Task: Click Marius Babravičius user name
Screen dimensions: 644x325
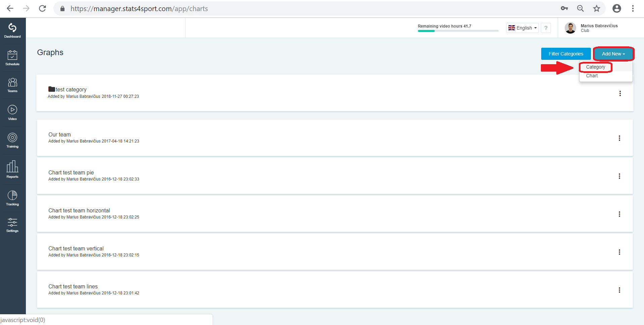Action: coord(599,26)
